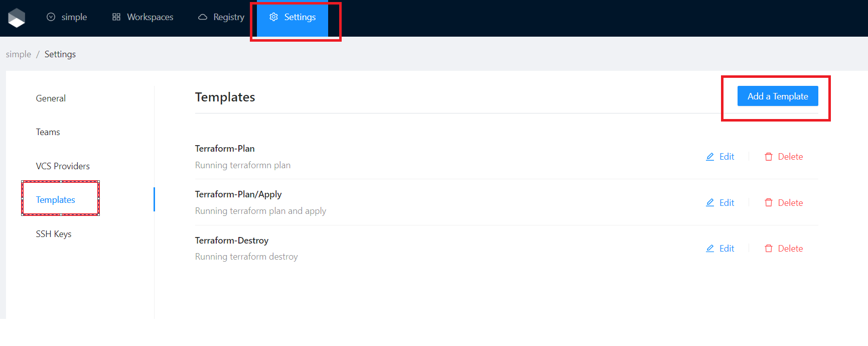The height and width of the screenshot is (346, 868).
Task: Select Templates in the settings sidebar
Action: point(56,200)
